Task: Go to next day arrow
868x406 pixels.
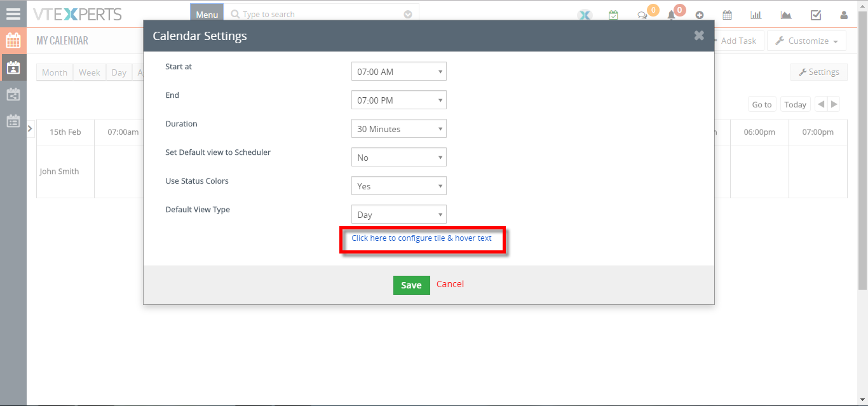Action: click(834, 104)
